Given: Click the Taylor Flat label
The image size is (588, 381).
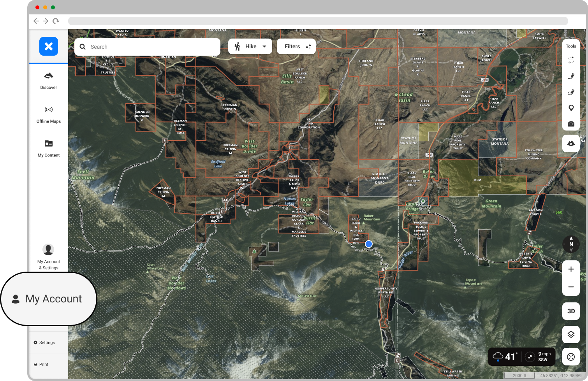Looking at the screenshot, I should coord(307,202).
